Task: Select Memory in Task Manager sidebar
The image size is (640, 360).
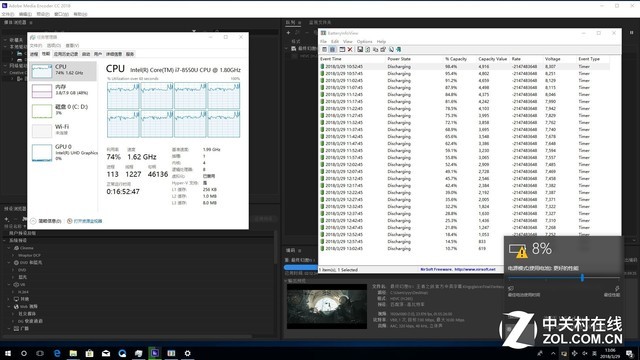Action: pos(63,91)
